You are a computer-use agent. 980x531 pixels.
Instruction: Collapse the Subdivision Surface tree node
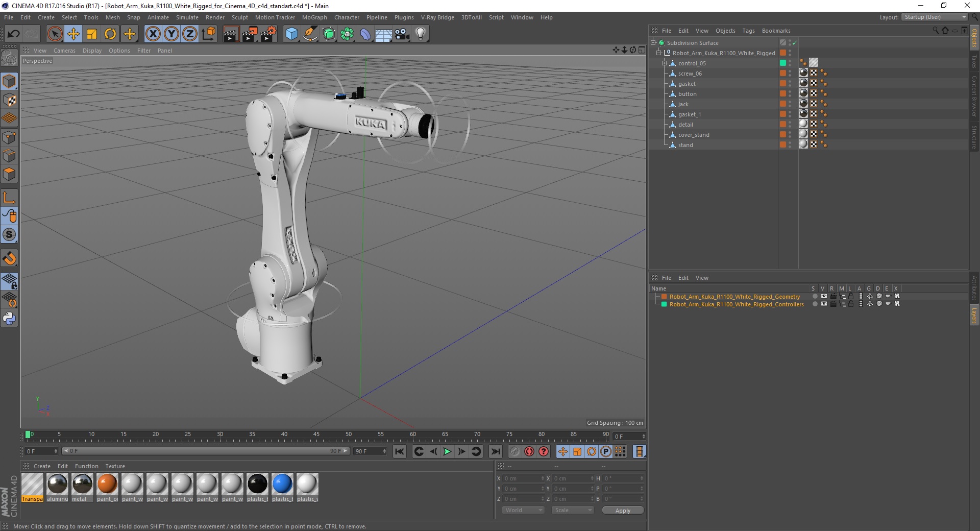click(653, 43)
